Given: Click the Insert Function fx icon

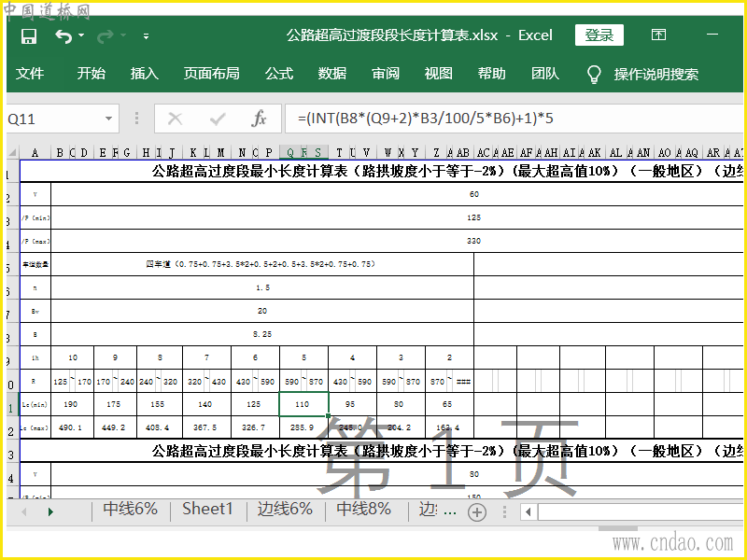Looking at the screenshot, I should pos(259,119).
